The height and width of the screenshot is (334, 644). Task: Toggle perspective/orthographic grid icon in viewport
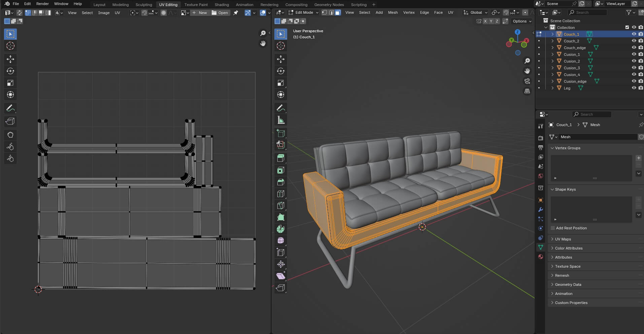point(527,91)
